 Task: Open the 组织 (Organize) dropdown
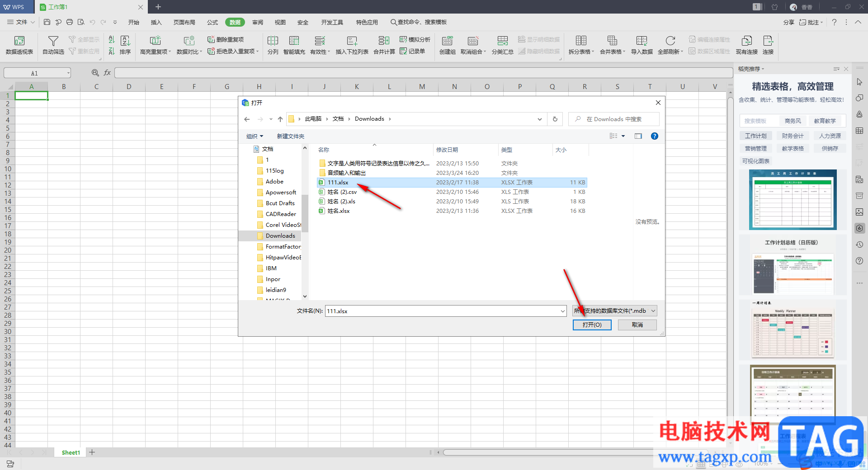[x=255, y=136]
